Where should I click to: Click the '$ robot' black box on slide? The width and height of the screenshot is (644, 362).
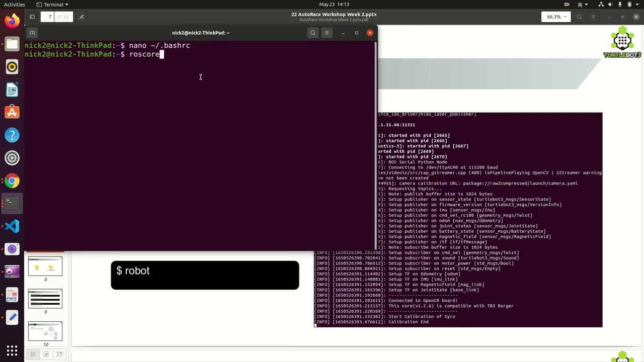205,275
